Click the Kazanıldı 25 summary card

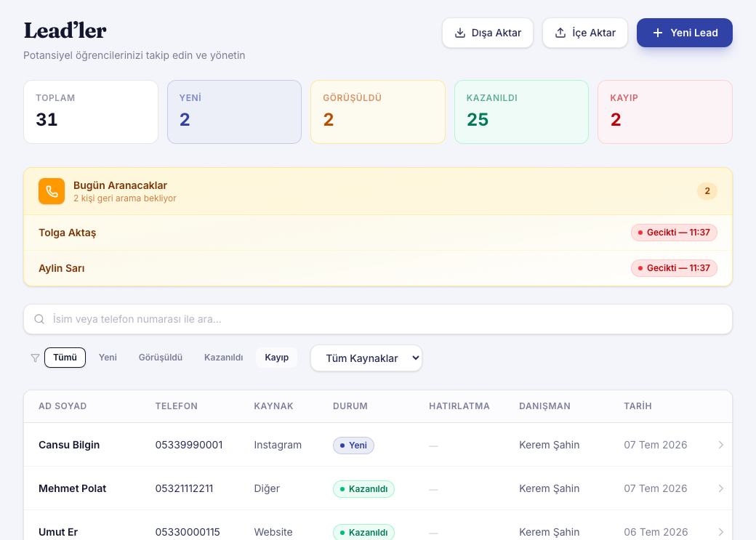coord(522,112)
